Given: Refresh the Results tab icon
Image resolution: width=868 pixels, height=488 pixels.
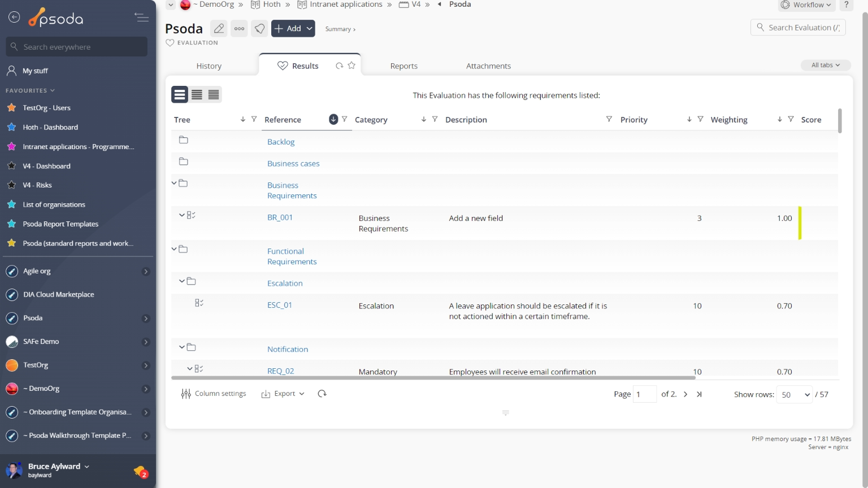Looking at the screenshot, I should click(x=339, y=66).
